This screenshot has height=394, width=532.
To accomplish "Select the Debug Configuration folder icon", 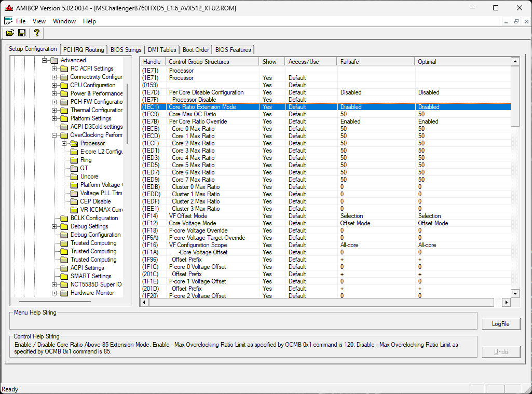I will [64, 235].
